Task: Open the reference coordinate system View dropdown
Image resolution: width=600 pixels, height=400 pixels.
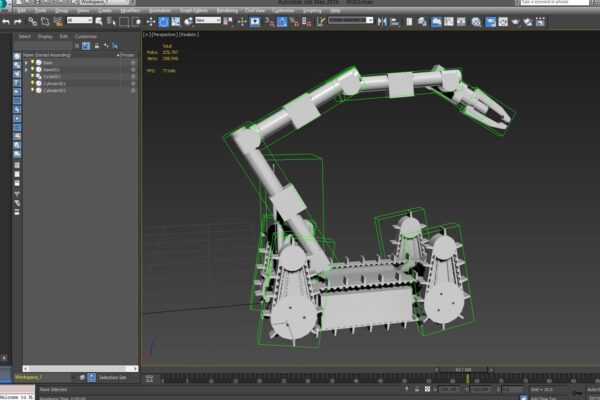Action: (208, 20)
